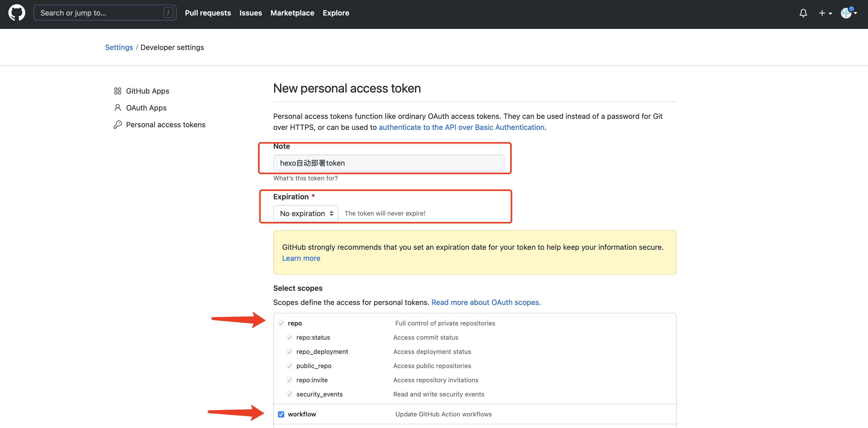Toggle the public_repo checkbox
Viewport: 868px width, 428px height.
[290, 366]
